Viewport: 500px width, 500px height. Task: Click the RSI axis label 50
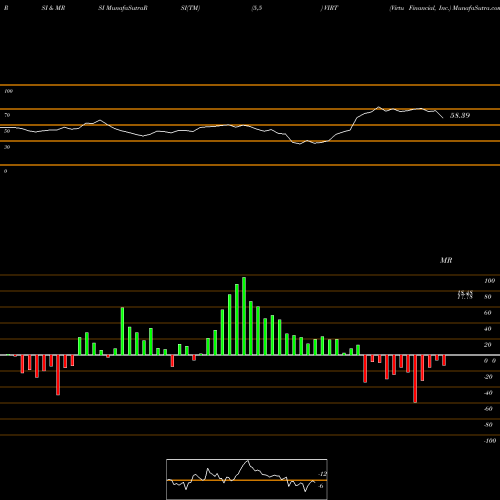[7, 131]
